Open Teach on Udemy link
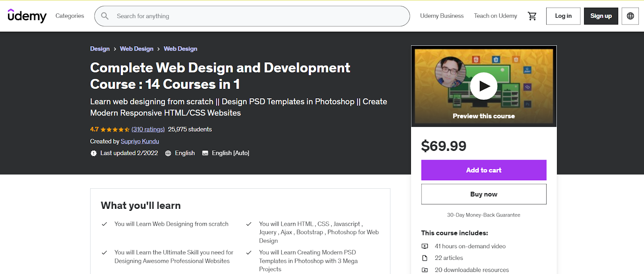This screenshot has width=644, height=274. pyautogui.click(x=495, y=16)
